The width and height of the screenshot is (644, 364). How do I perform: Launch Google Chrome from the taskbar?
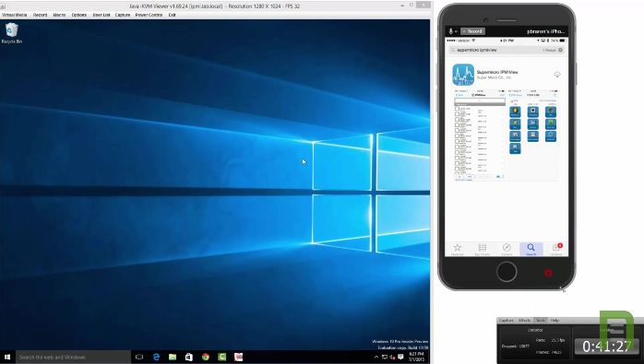(206, 357)
